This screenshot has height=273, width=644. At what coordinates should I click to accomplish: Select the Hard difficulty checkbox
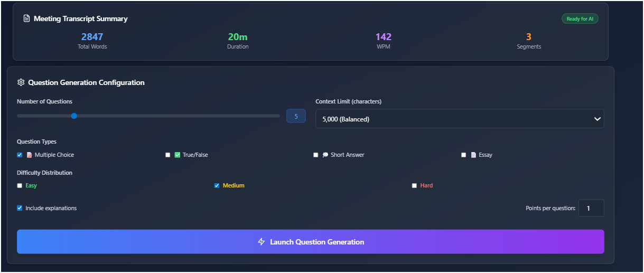click(414, 186)
